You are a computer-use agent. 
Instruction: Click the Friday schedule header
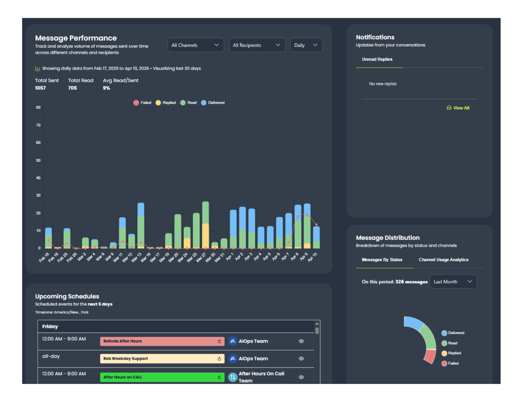(176, 326)
